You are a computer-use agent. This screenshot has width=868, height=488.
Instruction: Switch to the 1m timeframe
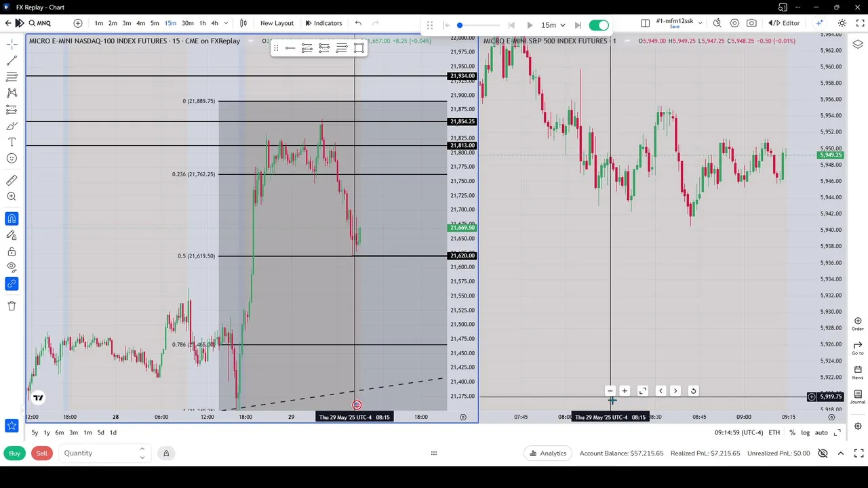tap(99, 23)
